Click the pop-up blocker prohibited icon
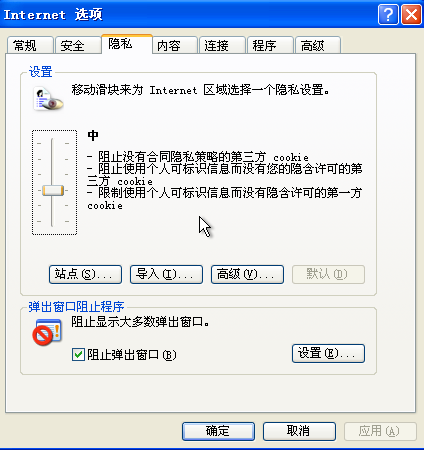This screenshot has height=450, width=424. coord(47,332)
